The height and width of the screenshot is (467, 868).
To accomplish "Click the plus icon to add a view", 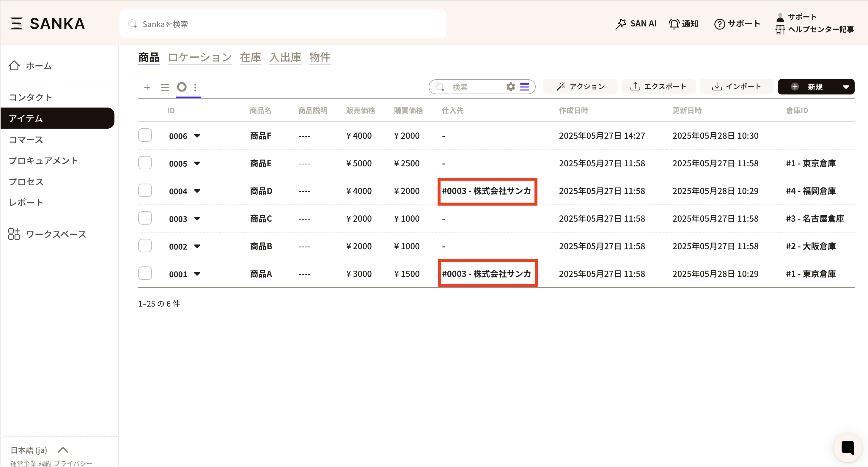I will [147, 87].
